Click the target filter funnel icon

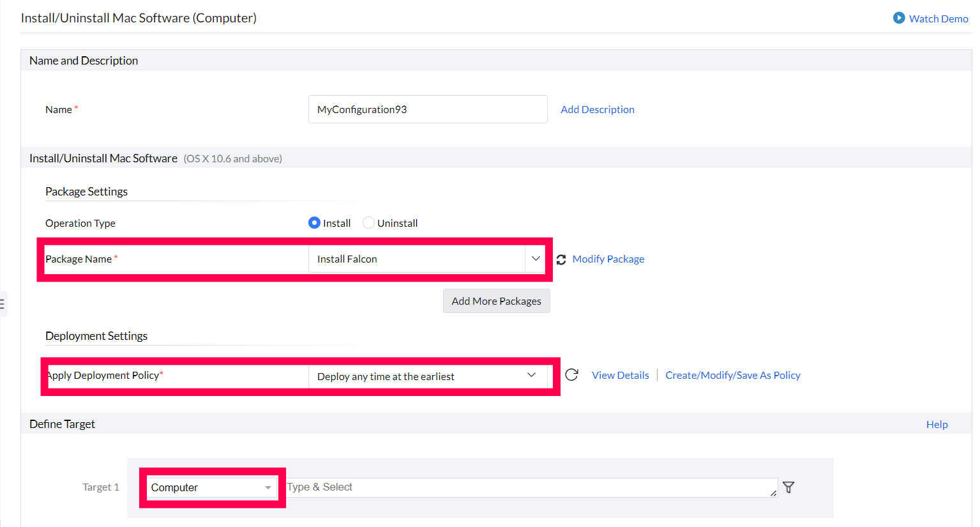pos(788,487)
